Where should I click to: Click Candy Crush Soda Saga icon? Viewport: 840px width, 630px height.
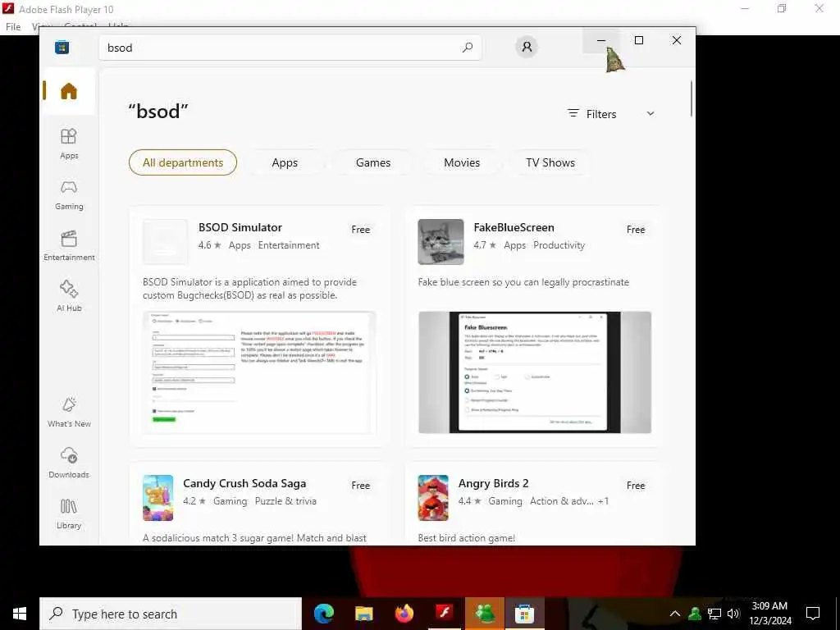pos(158,498)
